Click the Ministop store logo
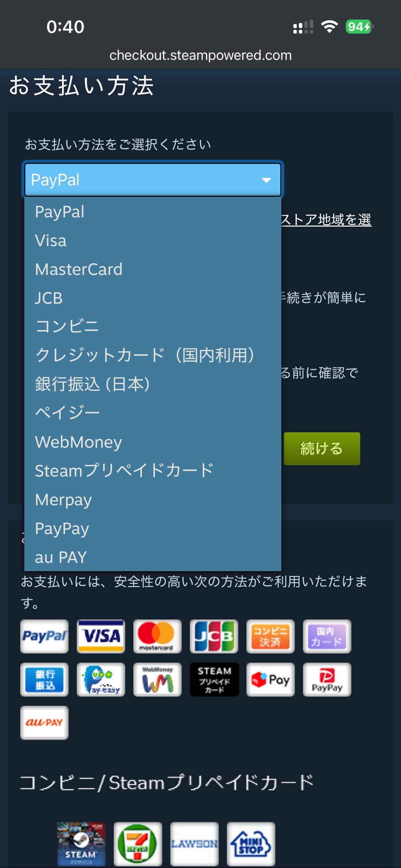 [251, 844]
